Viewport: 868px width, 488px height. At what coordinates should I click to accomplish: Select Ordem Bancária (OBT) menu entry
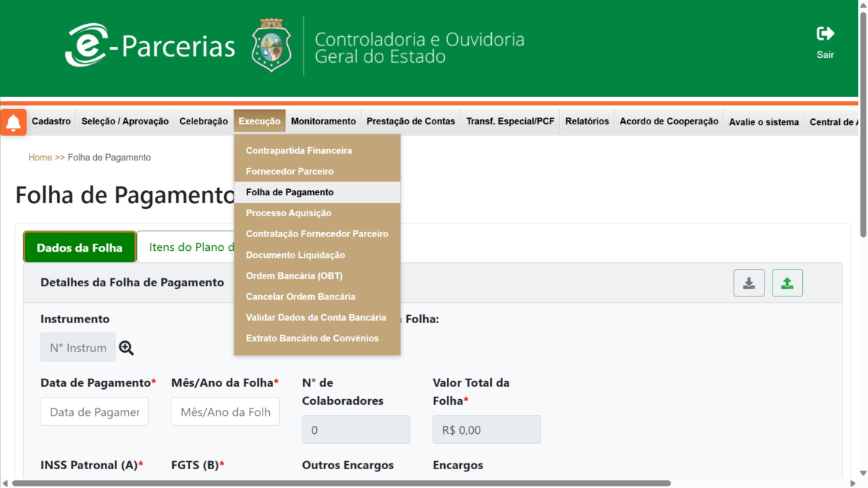294,276
